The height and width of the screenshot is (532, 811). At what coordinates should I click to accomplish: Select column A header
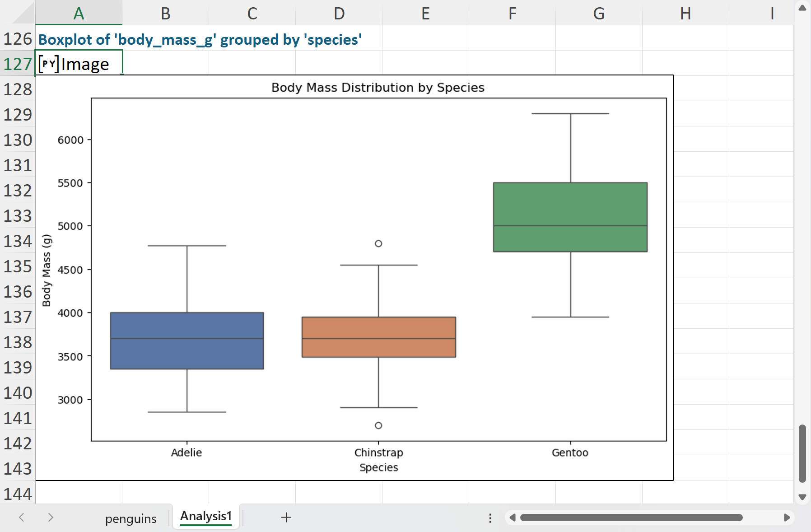pyautogui.click(x=79, y=13)
